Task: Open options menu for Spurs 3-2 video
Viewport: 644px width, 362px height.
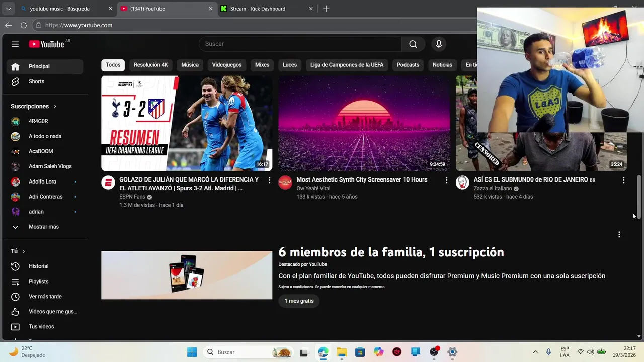Action: (x=269, y=180)
